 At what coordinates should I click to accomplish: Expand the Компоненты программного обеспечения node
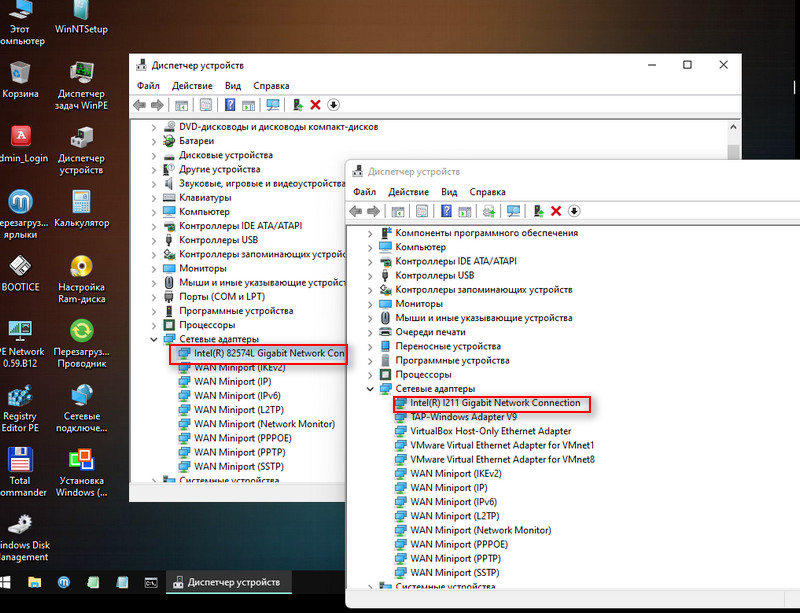[x=370, y=233]
